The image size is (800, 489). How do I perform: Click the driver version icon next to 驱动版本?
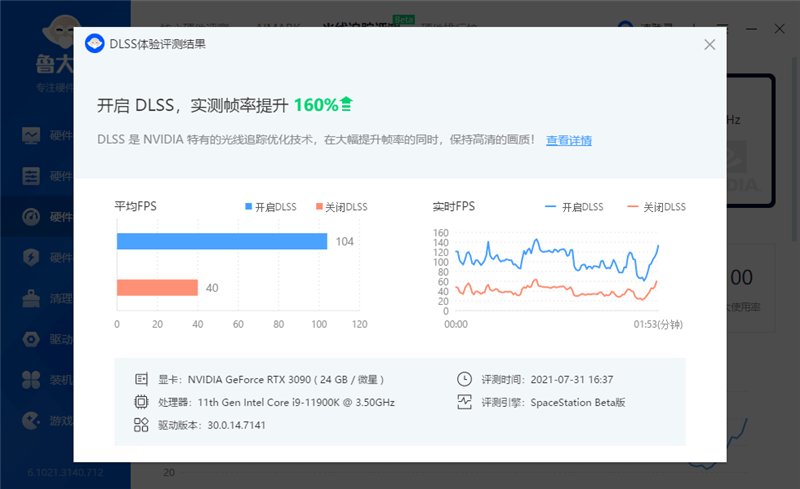click(x=141, y=425)
